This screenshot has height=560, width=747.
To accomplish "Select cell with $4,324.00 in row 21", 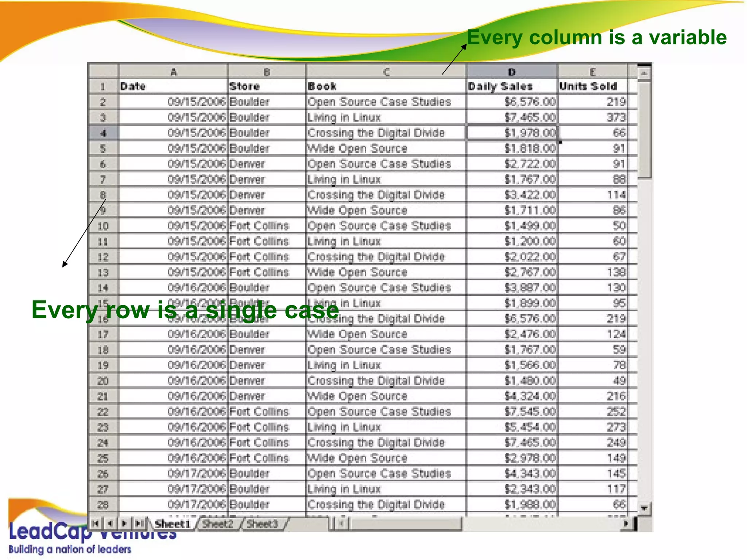I will 512,396.
